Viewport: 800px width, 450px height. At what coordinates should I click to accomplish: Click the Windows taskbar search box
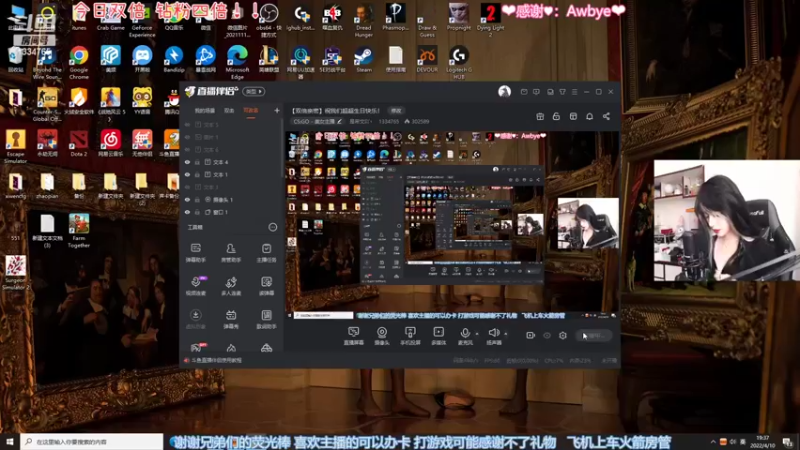[x=92, y=441]
